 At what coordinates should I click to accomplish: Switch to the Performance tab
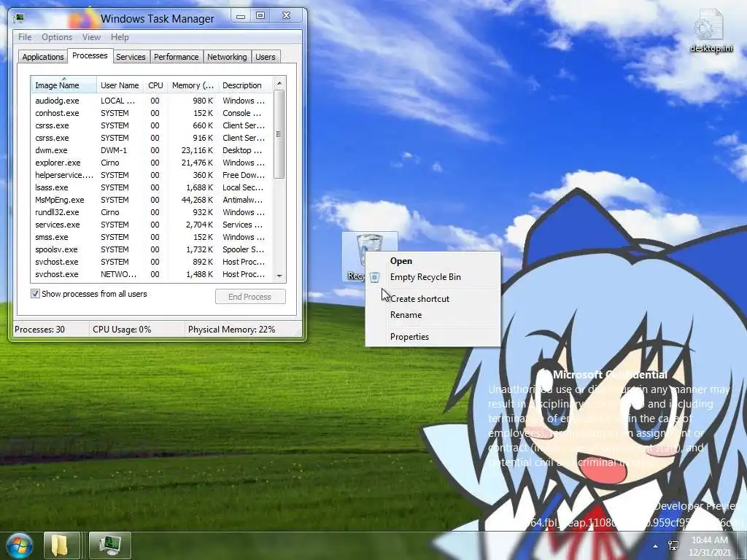(x=177, y=57)
